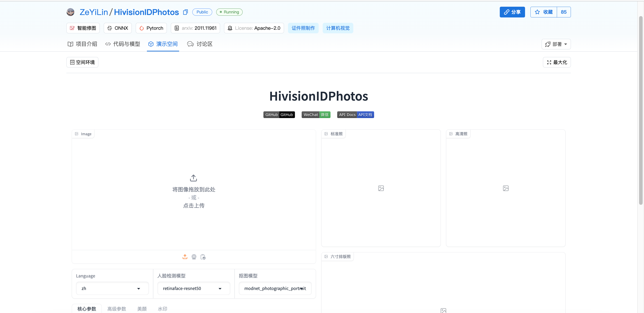Click the Pytorch tag
This screenshot has width=644, height=313.
151,28
